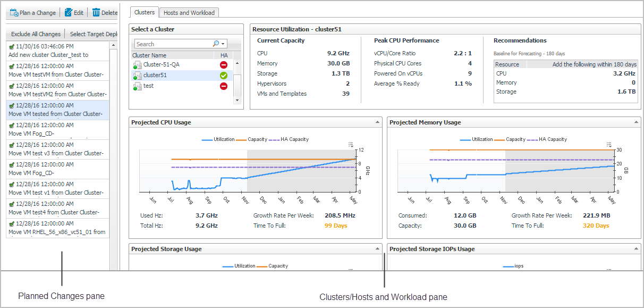Collapse the Projected Memory Usage panel
The height and width of the screenshot is (308, 644).
(x=637, y=122)
